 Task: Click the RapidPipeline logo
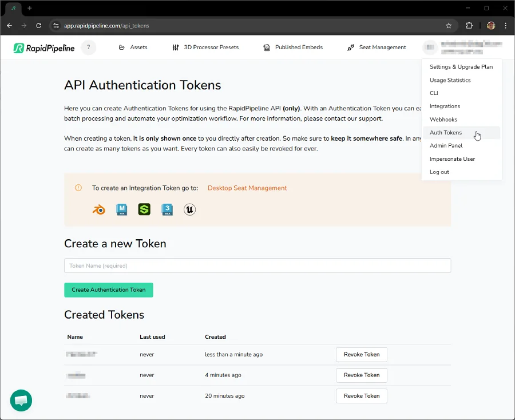pyautogui.click(x=43, y=47)
